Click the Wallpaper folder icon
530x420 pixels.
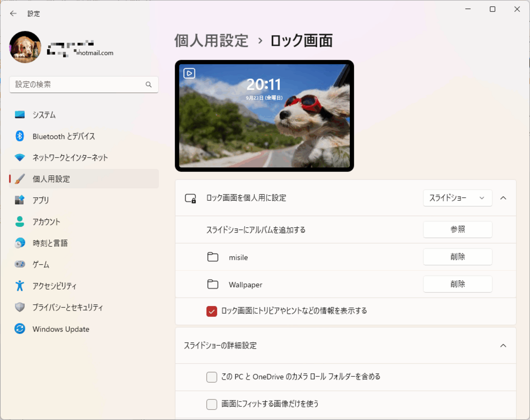coord(213,284)
